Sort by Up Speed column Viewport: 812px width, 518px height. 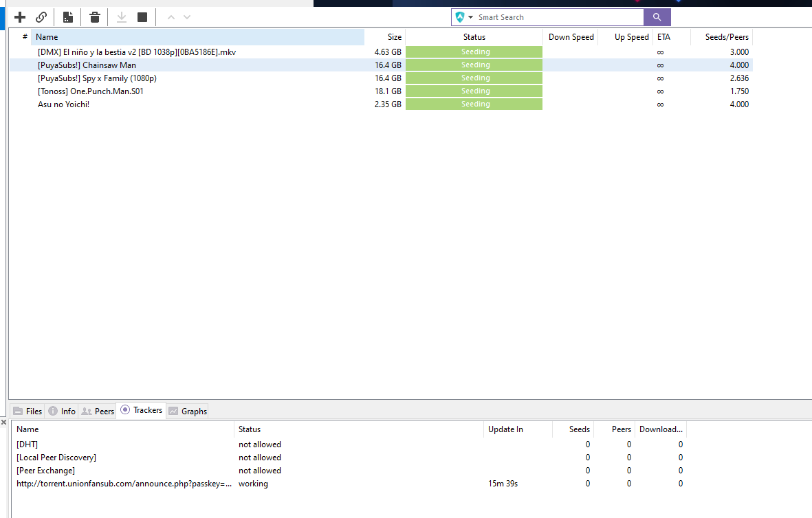pyautogui.click(x=626, y=37)
